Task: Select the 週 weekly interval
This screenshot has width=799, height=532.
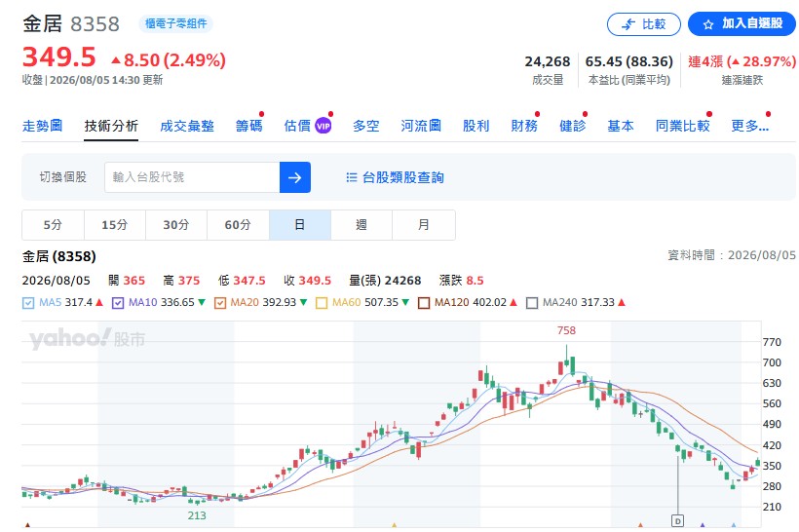Action: [x=361, y=225]
